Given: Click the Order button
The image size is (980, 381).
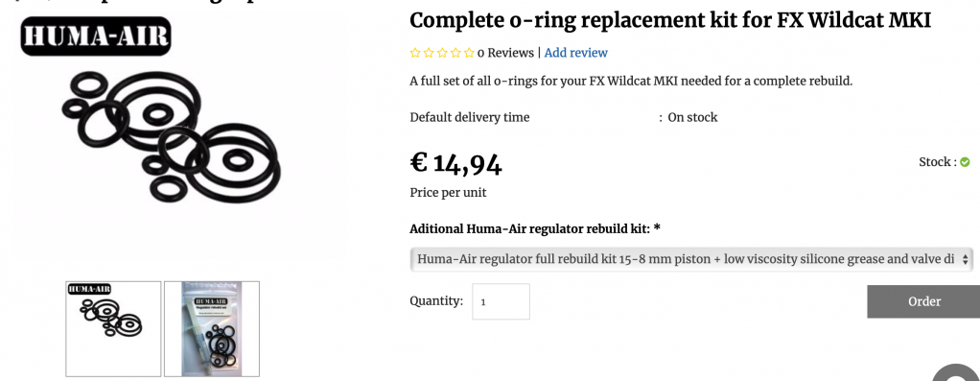Looking at the screenshot, I should (923, 301).
